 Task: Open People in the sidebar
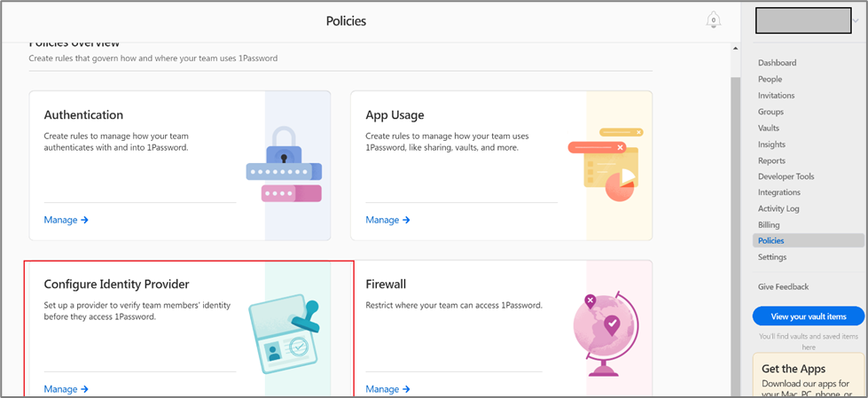pos(770,79)
